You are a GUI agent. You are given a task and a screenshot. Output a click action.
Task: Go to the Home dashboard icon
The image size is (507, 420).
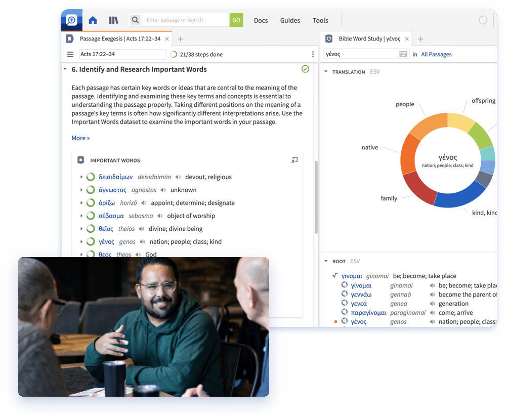point(93,20)
